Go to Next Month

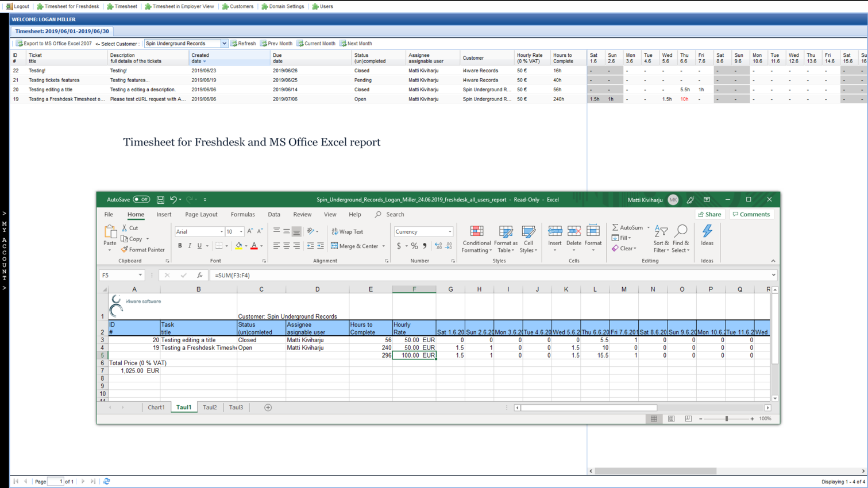356,44
